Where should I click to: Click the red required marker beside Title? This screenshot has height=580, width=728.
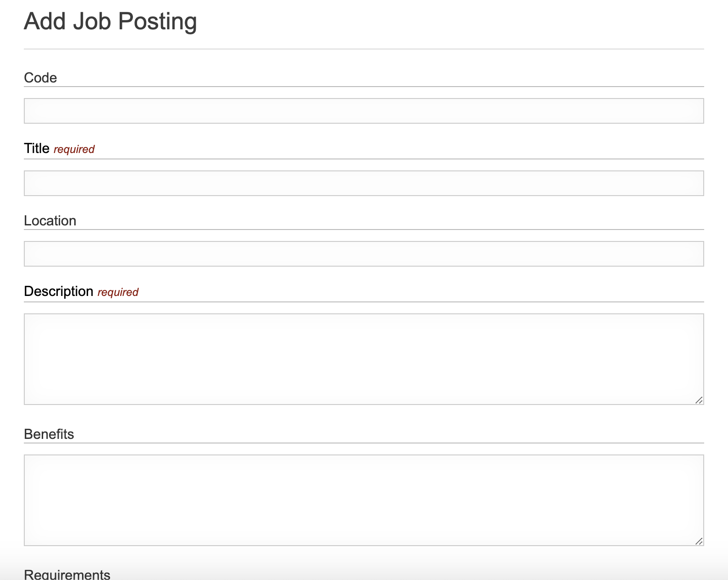pyautogui.click(x=74, y=149)
